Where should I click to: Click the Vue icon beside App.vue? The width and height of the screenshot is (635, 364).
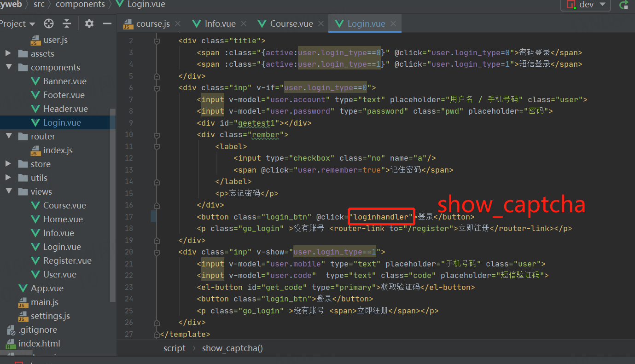coord(23,289)
